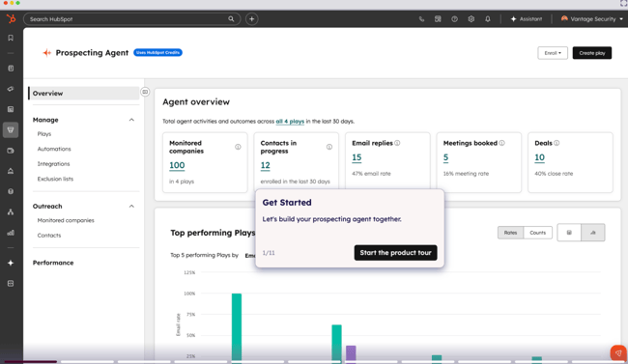The width and height of the screenshot is (628, 364).
Task: Click the '16% meeting rate' text
Action: point(466,174)
